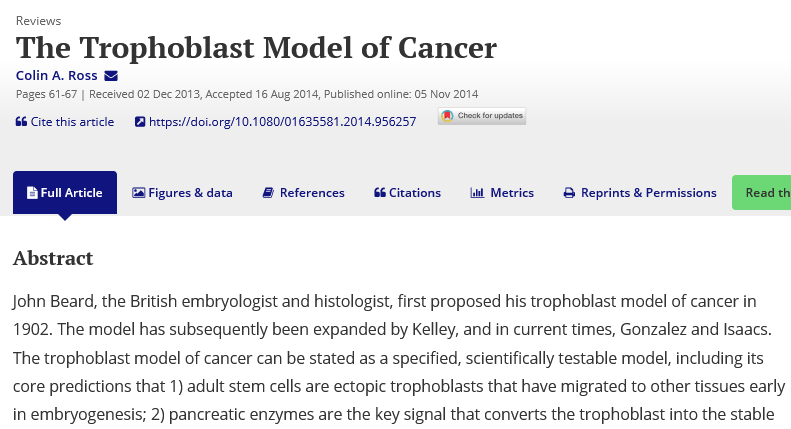
Task: Click the image icon beside Figures & data
Action: coord(138,193)
